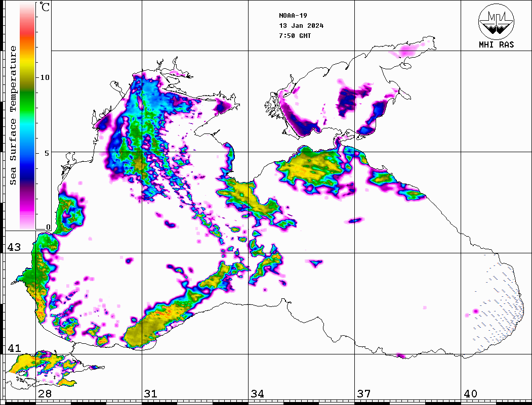Click longitude label '28'

click(45, 394)
